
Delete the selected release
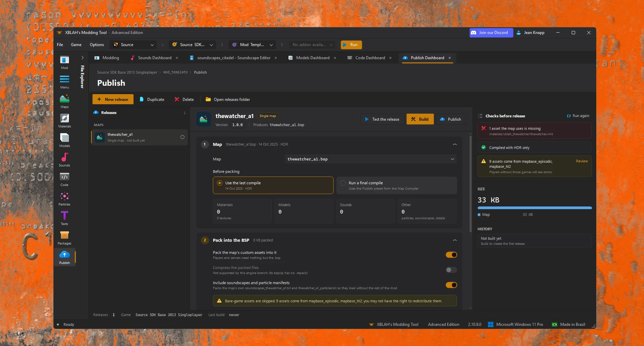point(184,100)
